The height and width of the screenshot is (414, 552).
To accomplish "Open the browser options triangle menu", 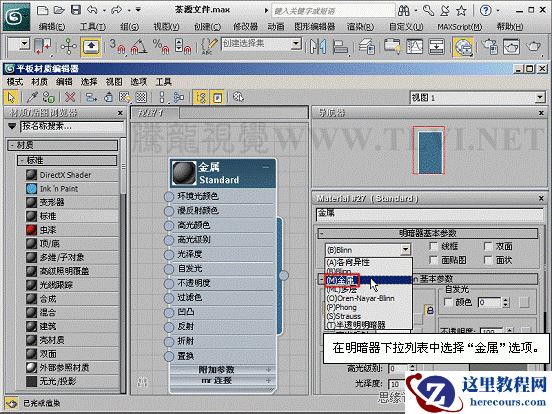I will coord(12,126).
